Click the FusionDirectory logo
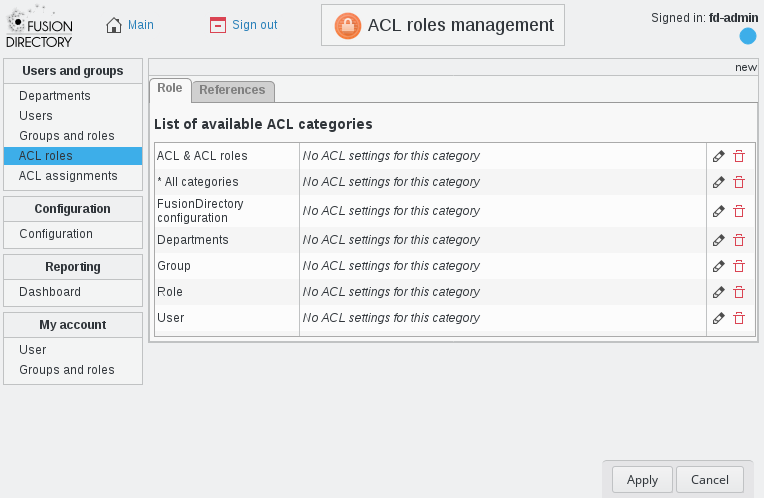This screenshot has height=498, width=764. point(39,27)
